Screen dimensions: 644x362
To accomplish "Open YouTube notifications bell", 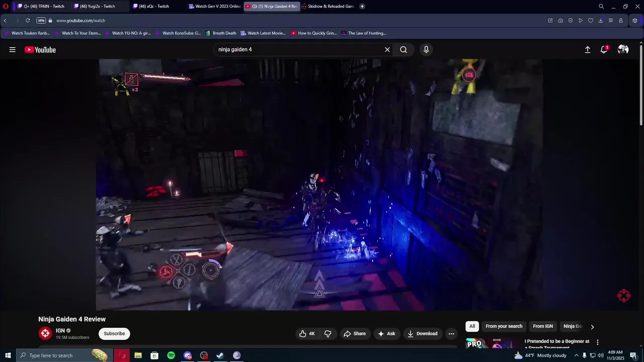I will 604,50.
